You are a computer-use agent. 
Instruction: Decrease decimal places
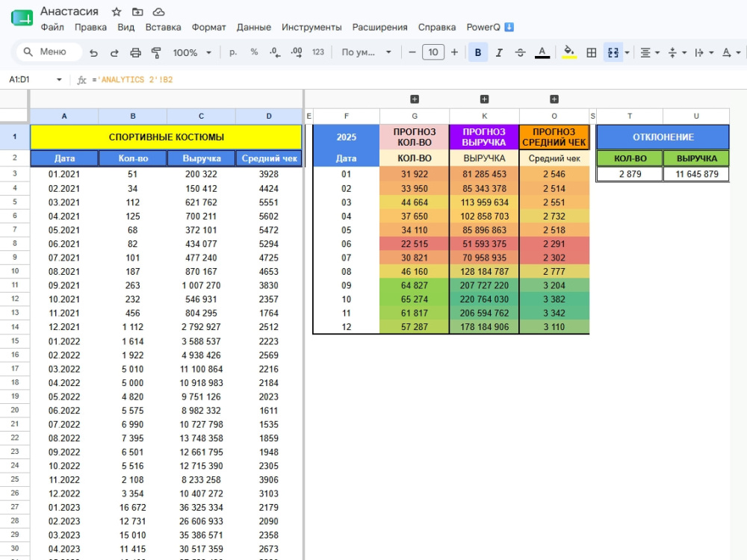pyautogui.click(x=275, y=52)
